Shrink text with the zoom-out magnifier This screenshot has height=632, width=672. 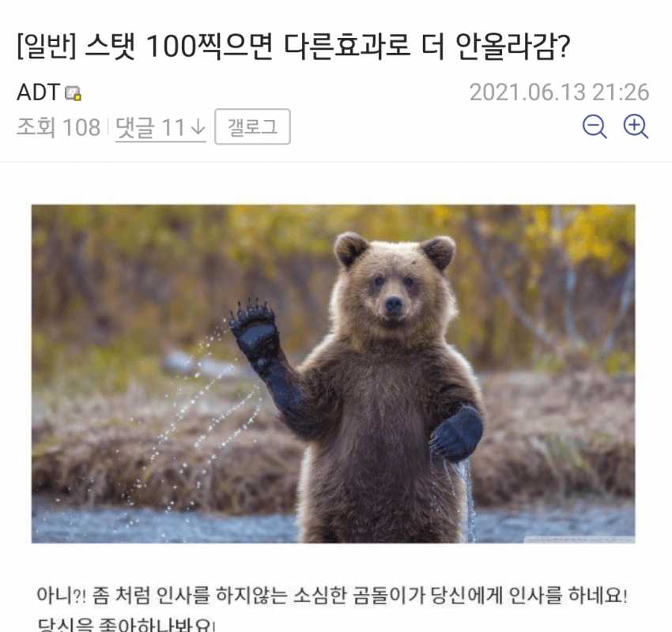[x=595, y=126]
